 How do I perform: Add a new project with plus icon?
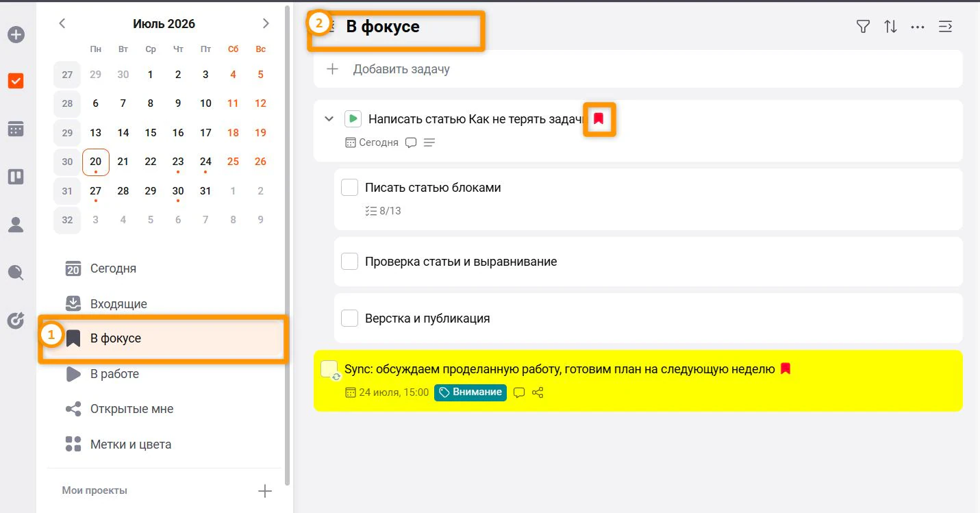(264, 491)
